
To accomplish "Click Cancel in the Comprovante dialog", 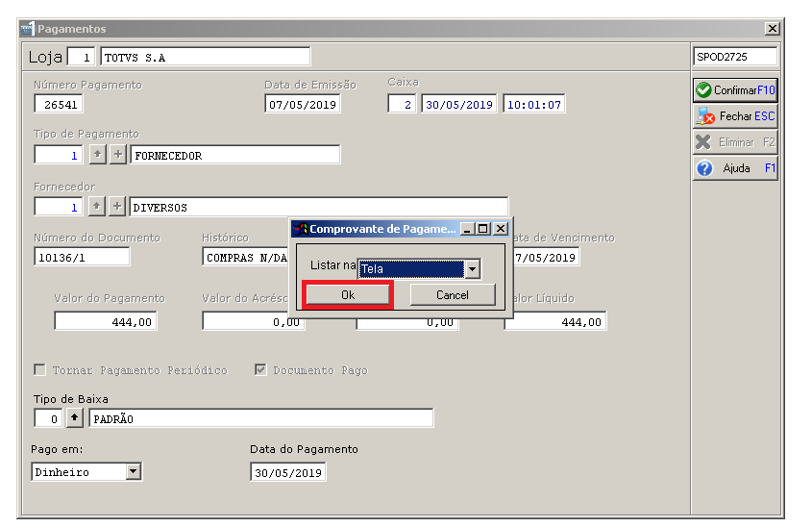I will [452, 295].
